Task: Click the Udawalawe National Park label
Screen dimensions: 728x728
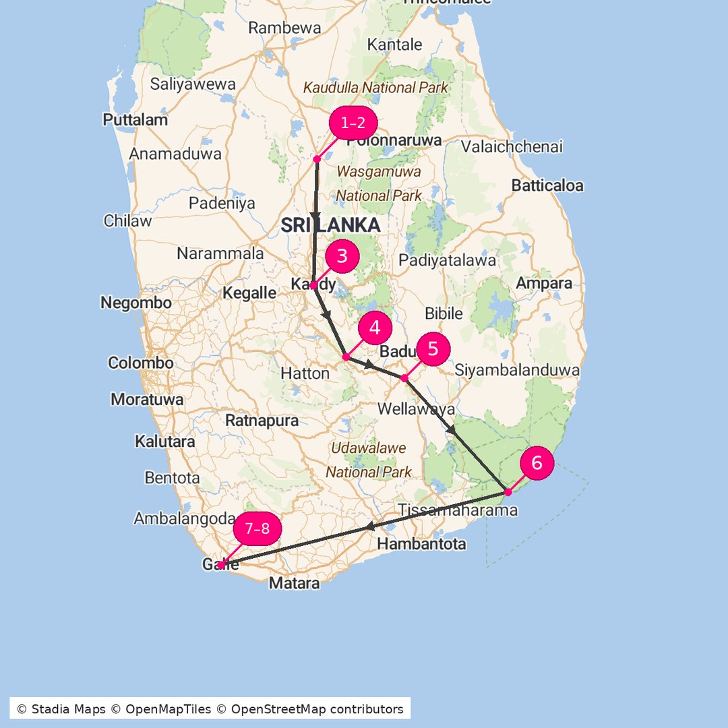Action: pos(368,460)
